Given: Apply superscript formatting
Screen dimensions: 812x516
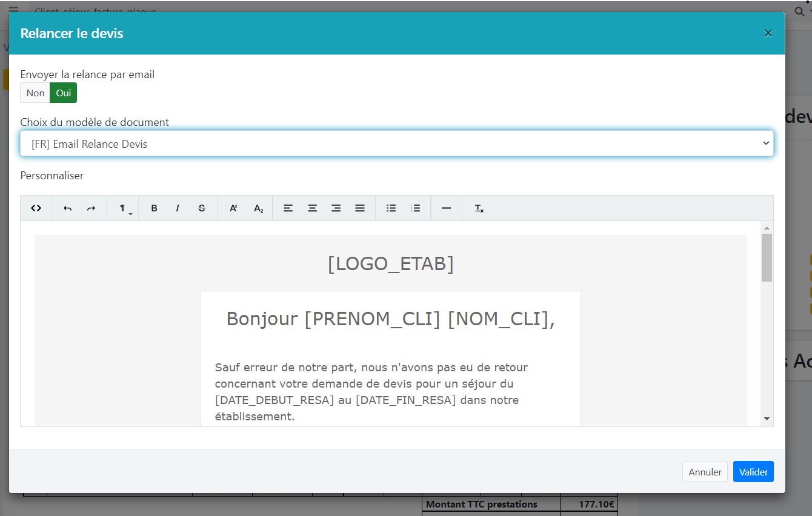Looking at the screenshot, I should (233, 208).
